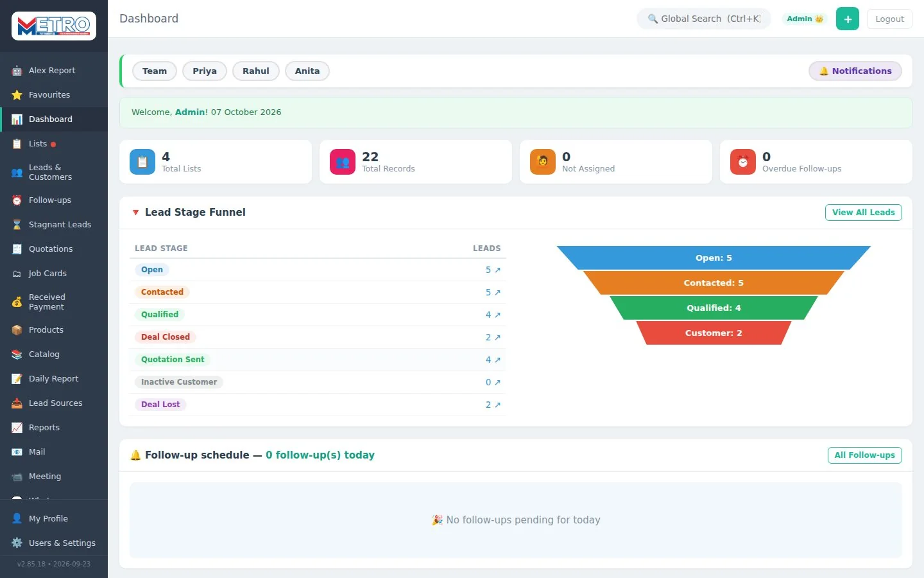The image size is (924, 578).
Task: Open Meeting camera icon in sidebar
Action: (x=17, y=477)
